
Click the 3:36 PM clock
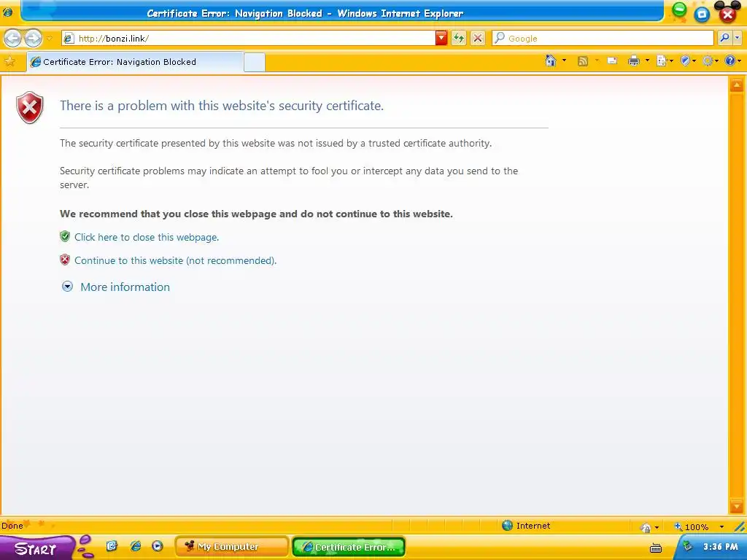coord(720,547)
